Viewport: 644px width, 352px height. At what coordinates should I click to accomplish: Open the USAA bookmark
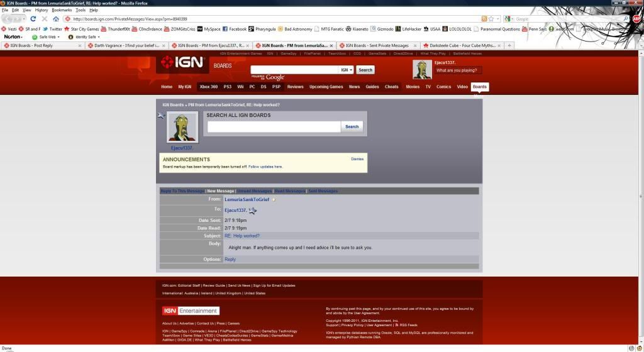(x=431, y=29)
